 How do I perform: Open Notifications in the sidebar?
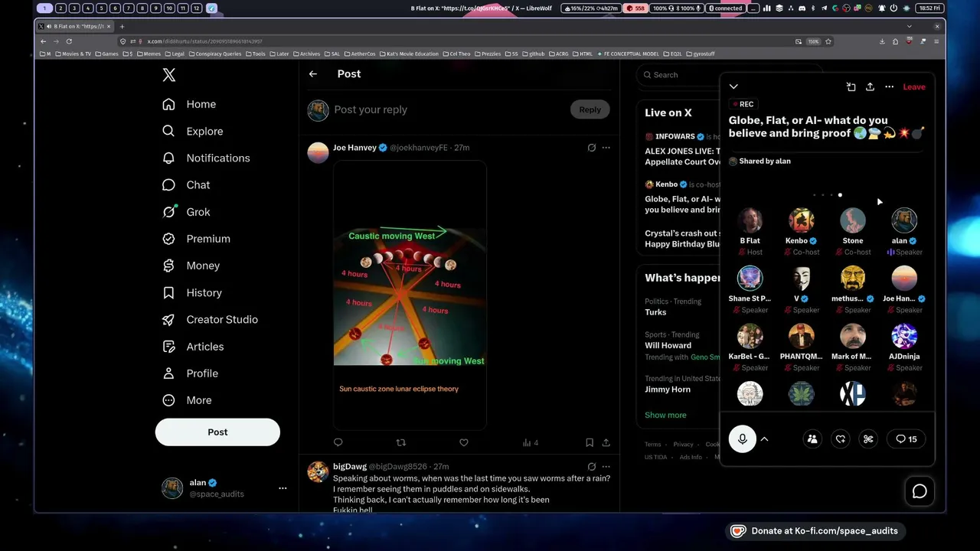pyautogui.click(x=207, y=158)
